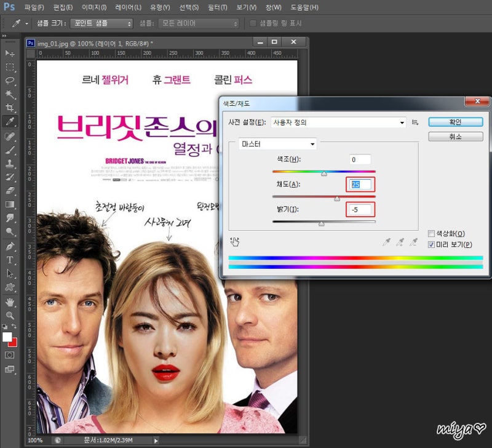Select the Gradient tool
492x448 pixels.
pyautogui.click(x=10, y=204)
